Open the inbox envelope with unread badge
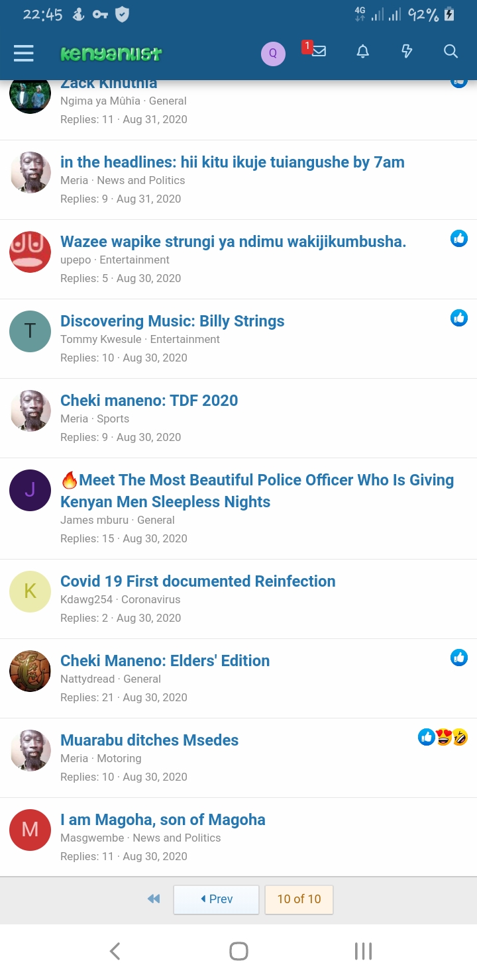The height and width of the screenshot is (980, 477). click(x=318, y=52)
